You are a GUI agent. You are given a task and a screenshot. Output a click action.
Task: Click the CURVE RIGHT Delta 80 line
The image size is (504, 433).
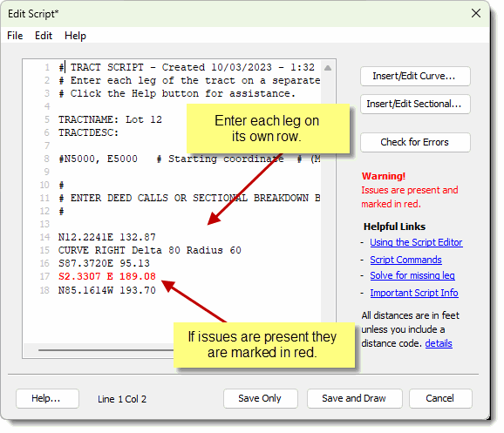[x=149, y=250]
